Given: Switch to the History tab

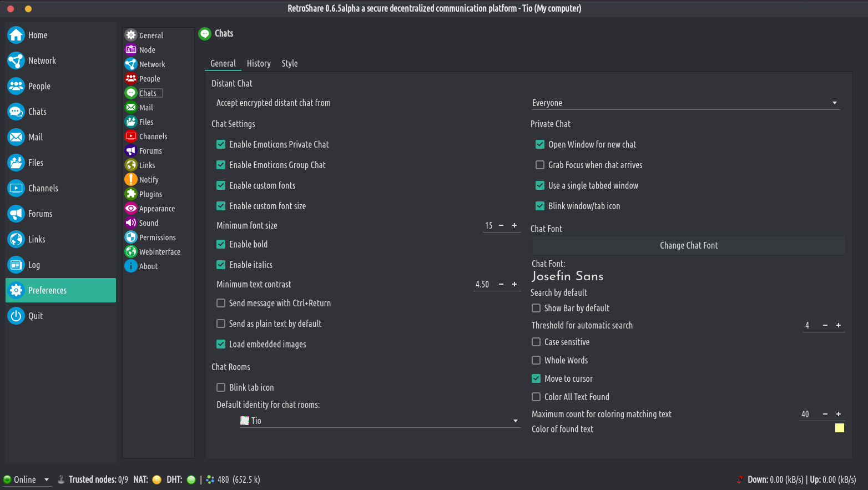Looking at the screenshot, I should coord(259,63).
